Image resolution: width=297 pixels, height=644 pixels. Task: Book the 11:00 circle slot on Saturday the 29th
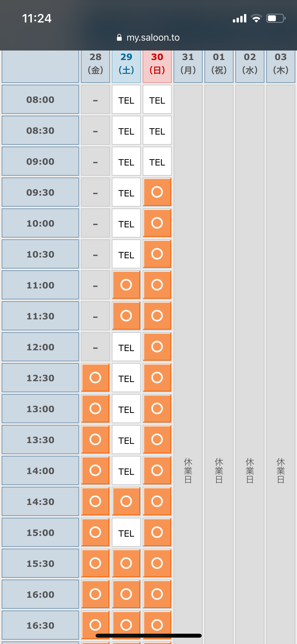click(x=126, y=285)
